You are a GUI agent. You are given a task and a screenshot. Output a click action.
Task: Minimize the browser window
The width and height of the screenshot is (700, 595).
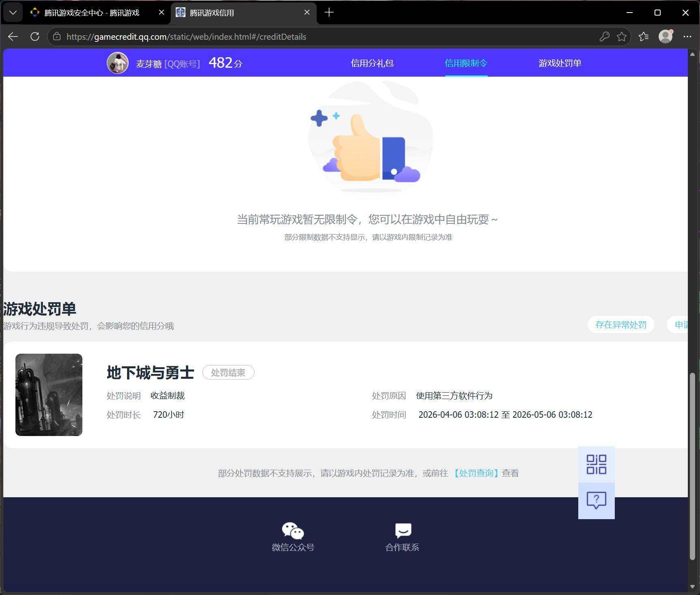[629, 13]
